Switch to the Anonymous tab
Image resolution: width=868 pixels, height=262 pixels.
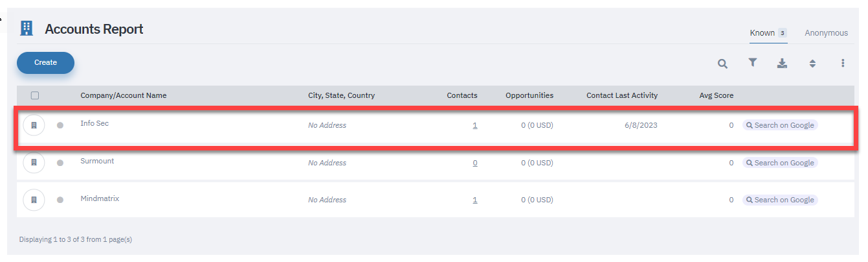coord(826,33)
